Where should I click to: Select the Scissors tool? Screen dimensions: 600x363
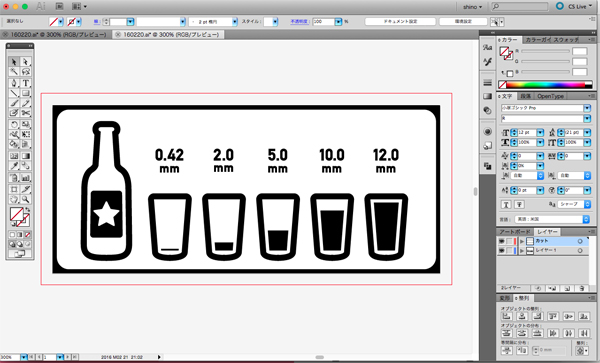25,113
